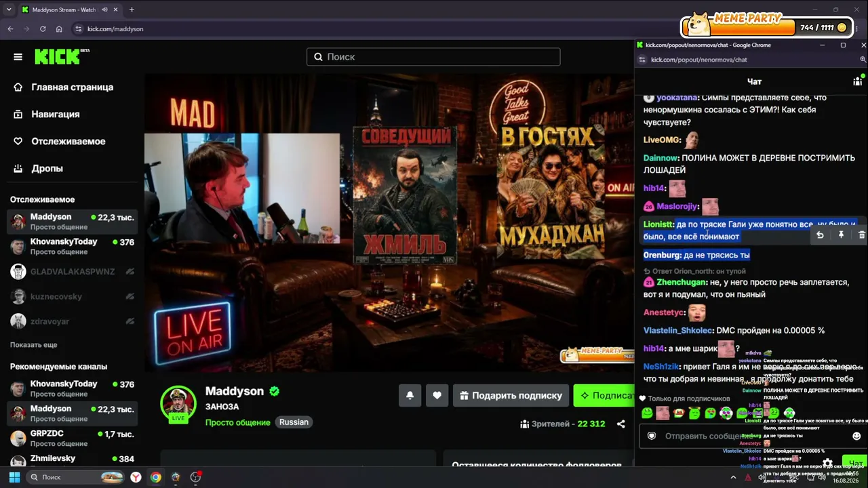Click the Chrome icon on the taskbar
Screen dimensions: 868x488
point(156,477)
